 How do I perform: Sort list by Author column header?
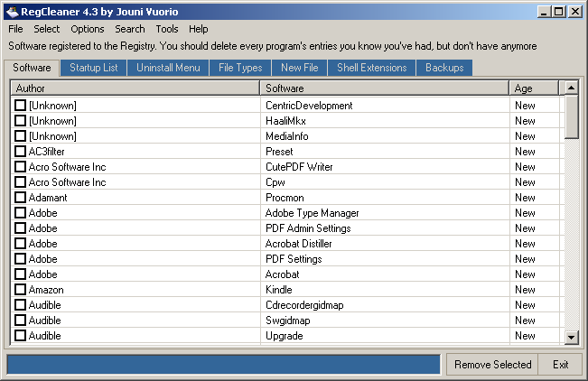point(135,88)
